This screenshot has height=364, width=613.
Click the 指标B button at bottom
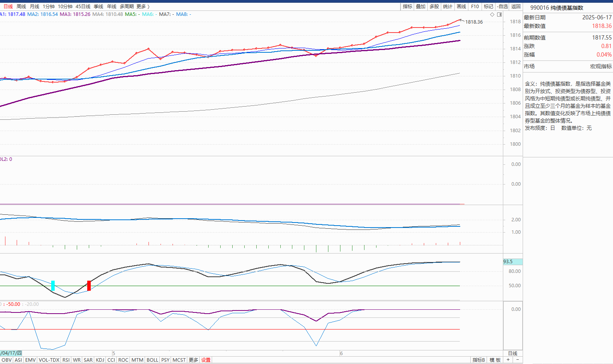(x=479, y=360)
